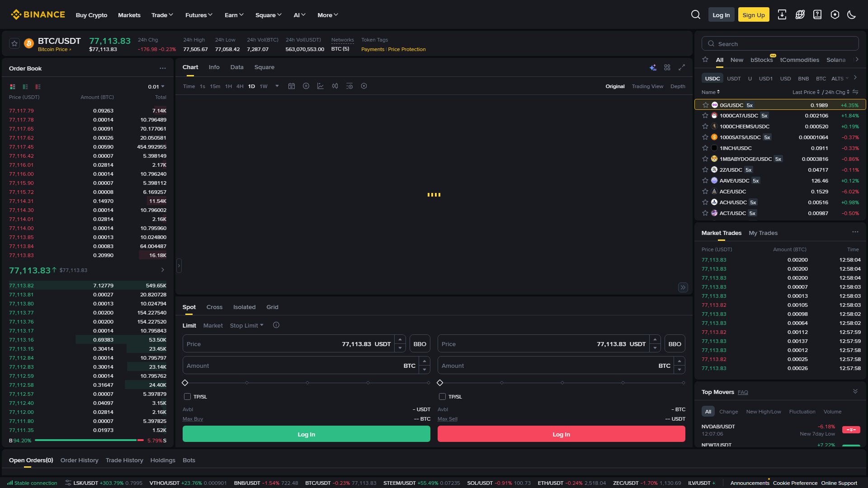Open the More dropdown menu

(328, 15)
